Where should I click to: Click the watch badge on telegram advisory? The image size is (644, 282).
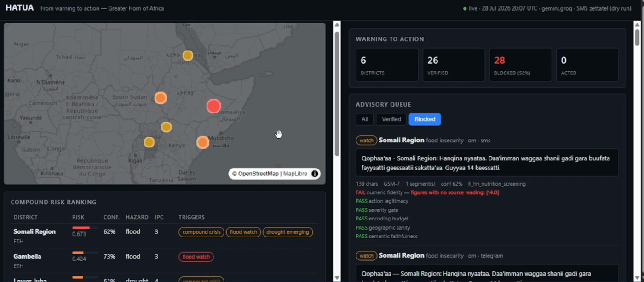point(367,255)
